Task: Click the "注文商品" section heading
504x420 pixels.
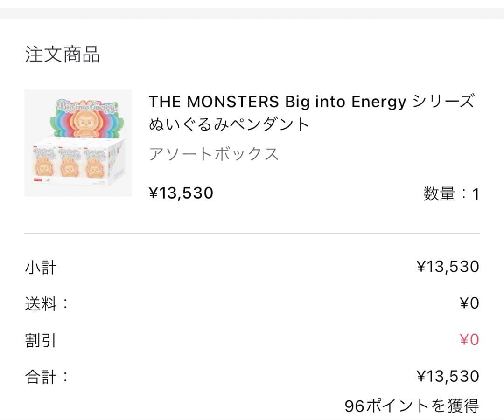Action: [x=63, y=55]
